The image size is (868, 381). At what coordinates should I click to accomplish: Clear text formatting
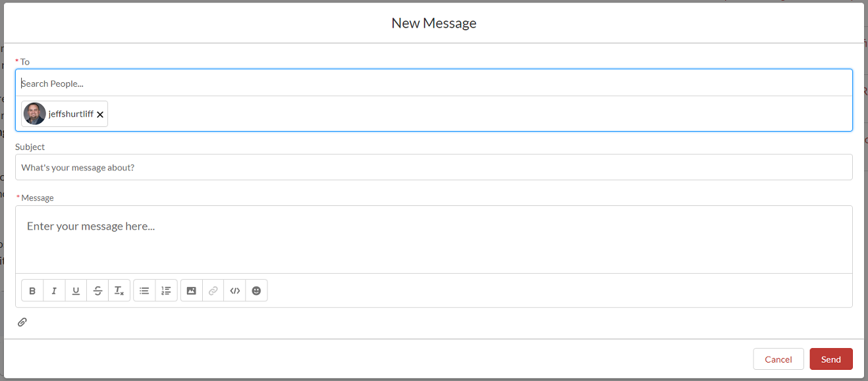coord(119,290)
